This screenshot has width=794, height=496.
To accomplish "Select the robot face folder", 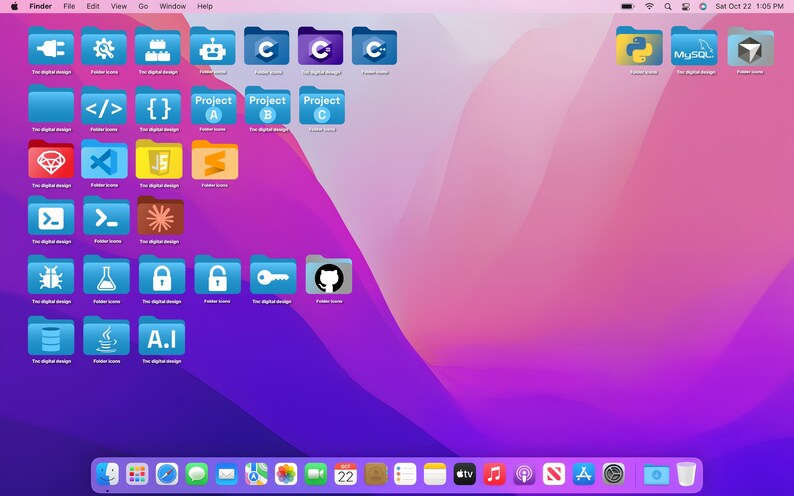I will [x=213, y=46].
